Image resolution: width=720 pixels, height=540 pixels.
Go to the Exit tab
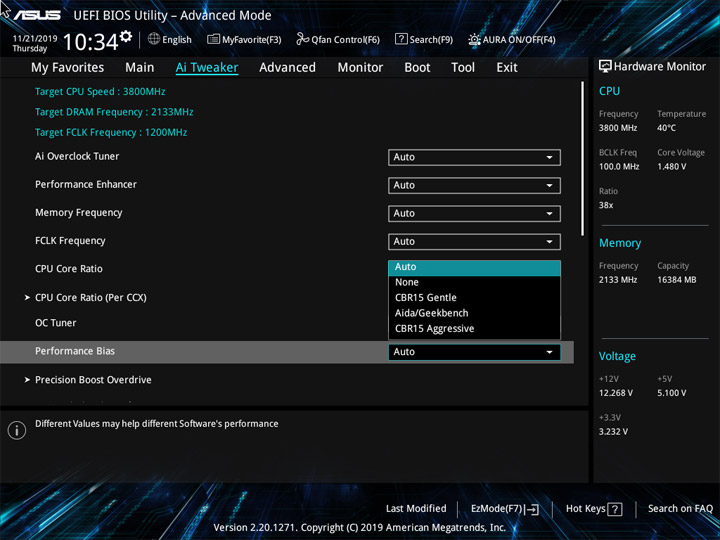click(x=507, y=68)
